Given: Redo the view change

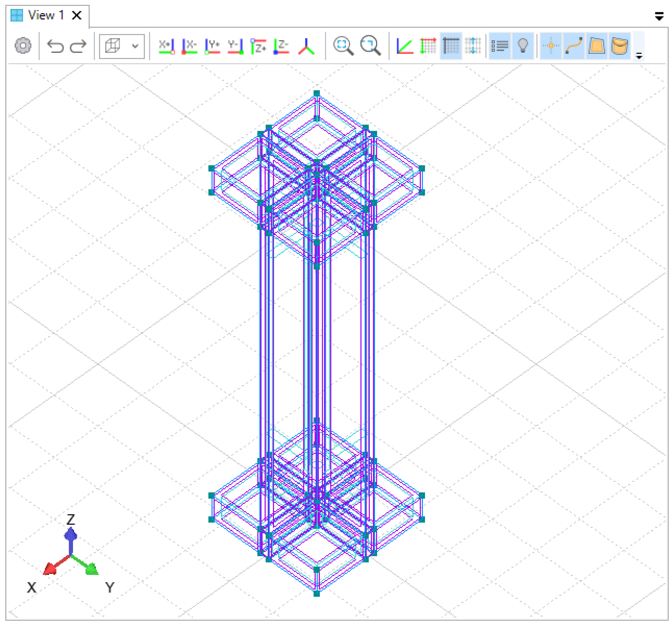Looking at the screenshot, I should tap(78, 46).
